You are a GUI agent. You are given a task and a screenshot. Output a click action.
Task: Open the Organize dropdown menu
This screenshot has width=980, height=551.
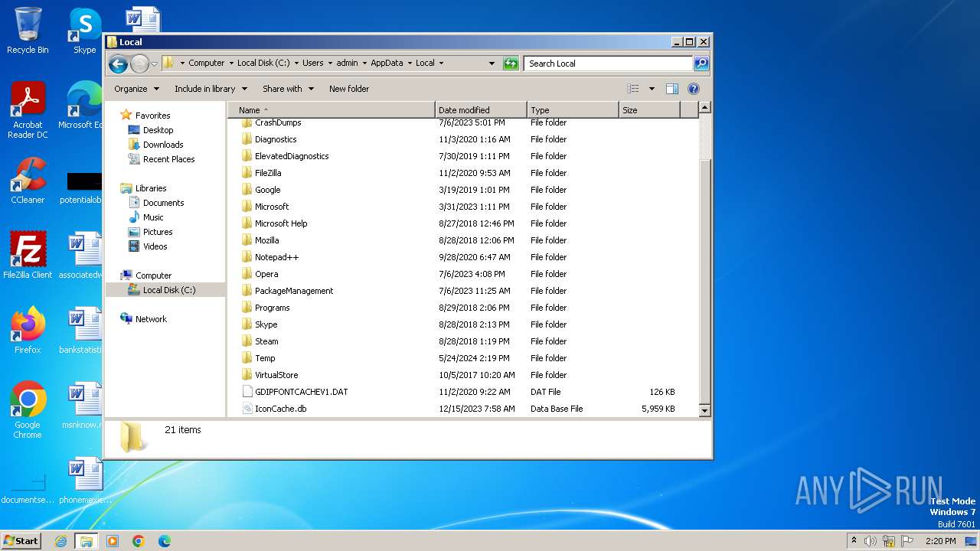point(136,89)
